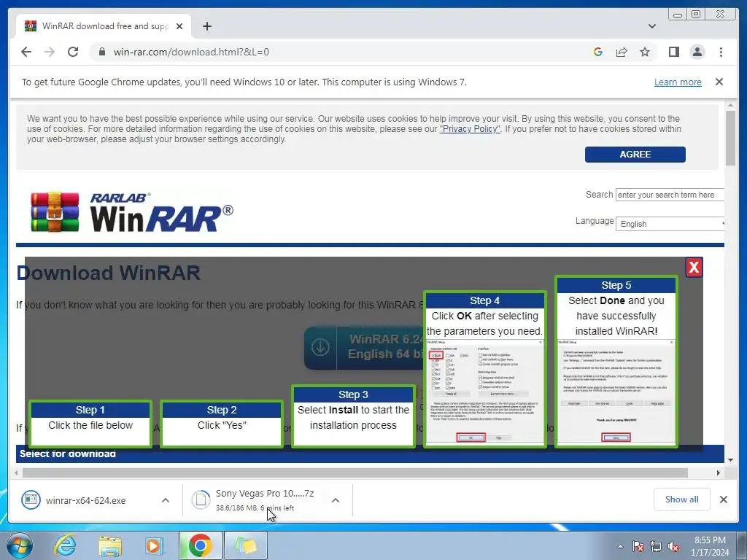Click the vertical page scrollbar
The height and width of the screenshot is (560, 747).
click(x=730, y=138)
